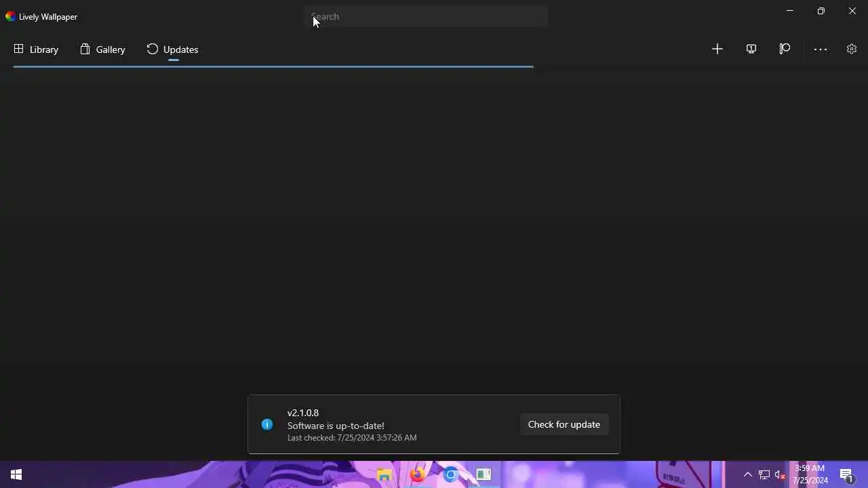
Task: Click the network icon in the system tray
Action: tap(764, 474)
